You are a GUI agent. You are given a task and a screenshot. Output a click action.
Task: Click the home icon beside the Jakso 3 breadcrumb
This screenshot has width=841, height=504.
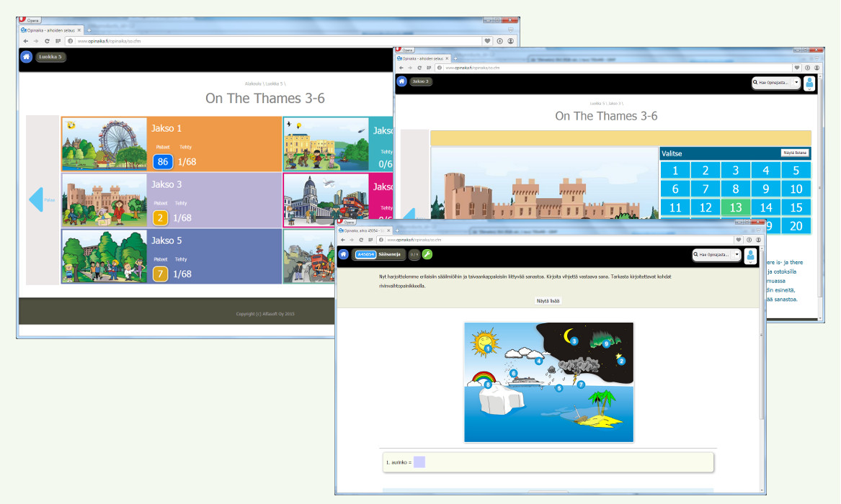(401, 81)
